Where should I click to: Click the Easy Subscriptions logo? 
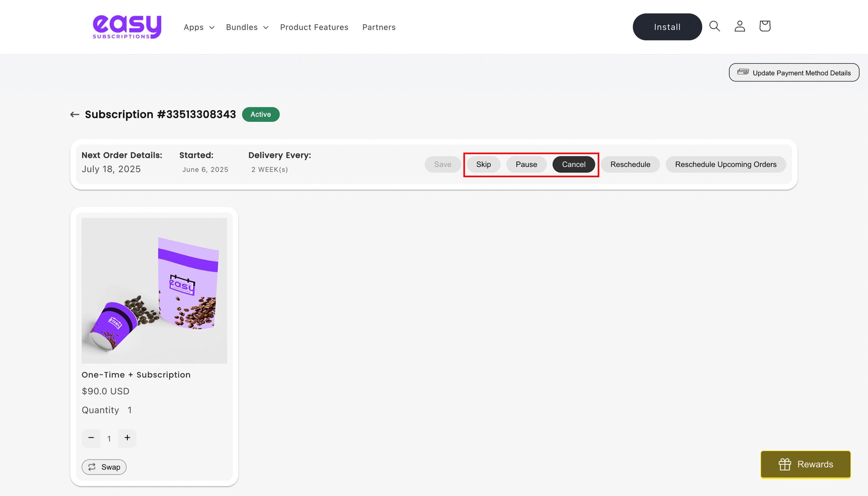[x=127, y=27]
